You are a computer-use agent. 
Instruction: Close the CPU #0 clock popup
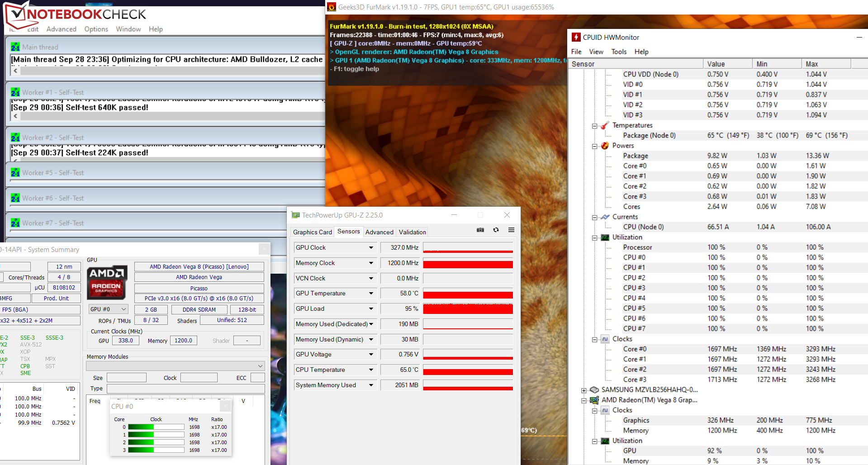[226, 406]
